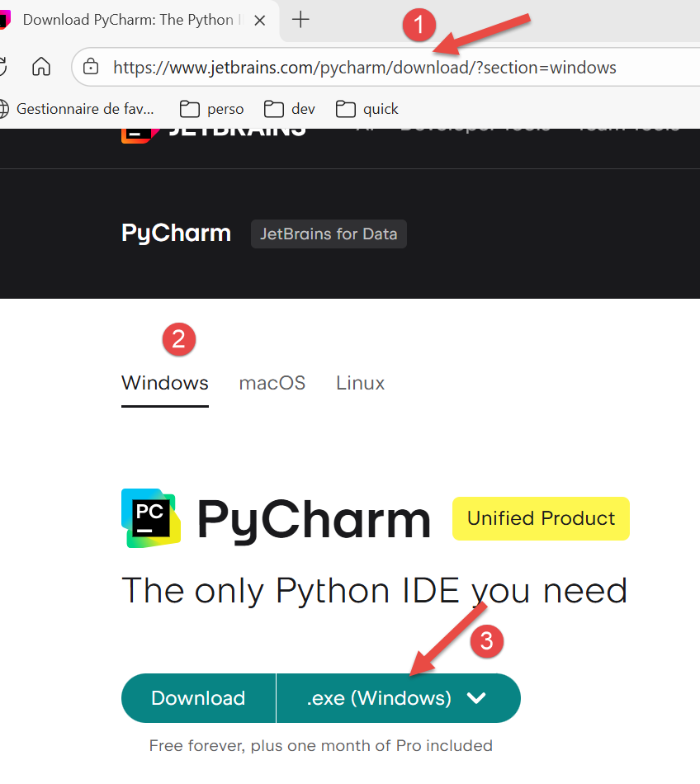The image size is (700, 784).
Task: Click the JetBrains for Data badge
Action: tap(329, 234)
